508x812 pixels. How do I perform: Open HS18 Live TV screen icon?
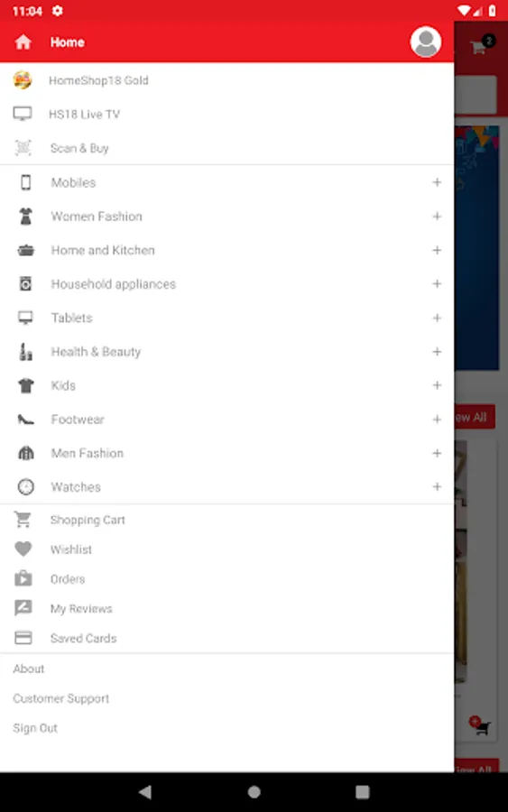(x=23, y=114)
